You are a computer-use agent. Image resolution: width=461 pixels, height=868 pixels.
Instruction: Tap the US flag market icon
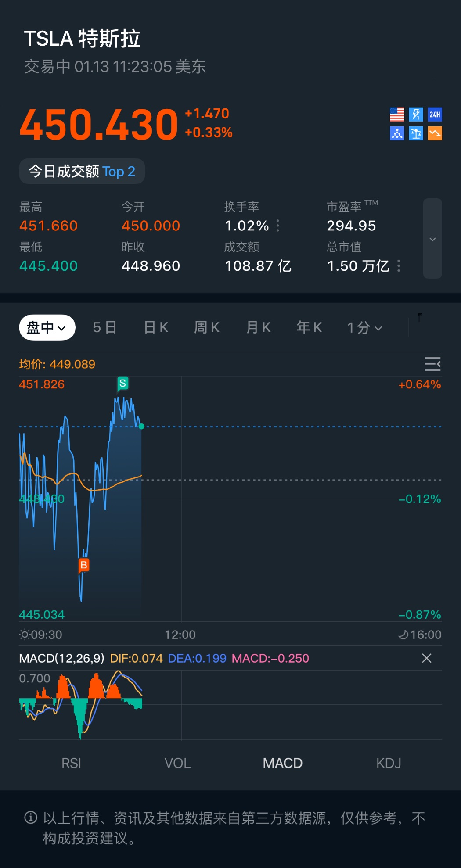[x=397, y=115]
